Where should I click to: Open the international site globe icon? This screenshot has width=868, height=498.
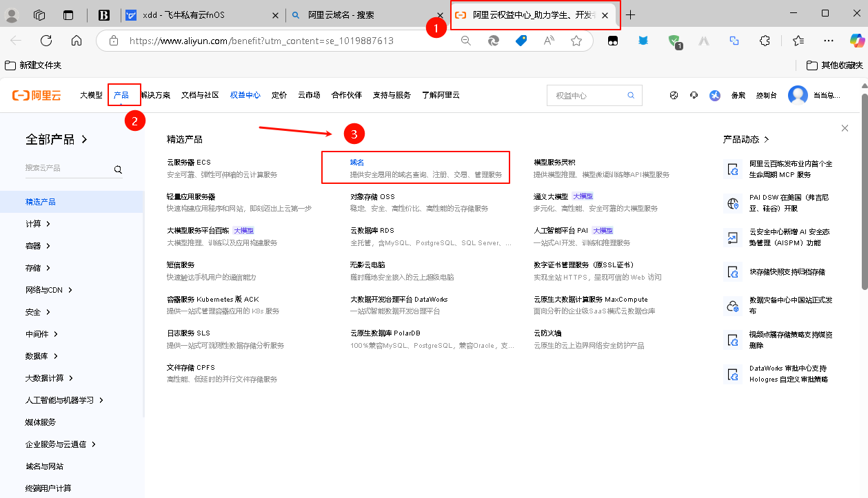tap(674, 95)
